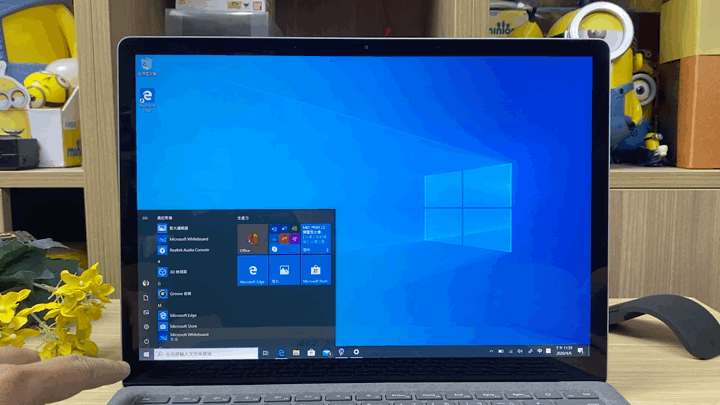
Task: Click the taskbar search box
Action: click(x=206, y=354)
